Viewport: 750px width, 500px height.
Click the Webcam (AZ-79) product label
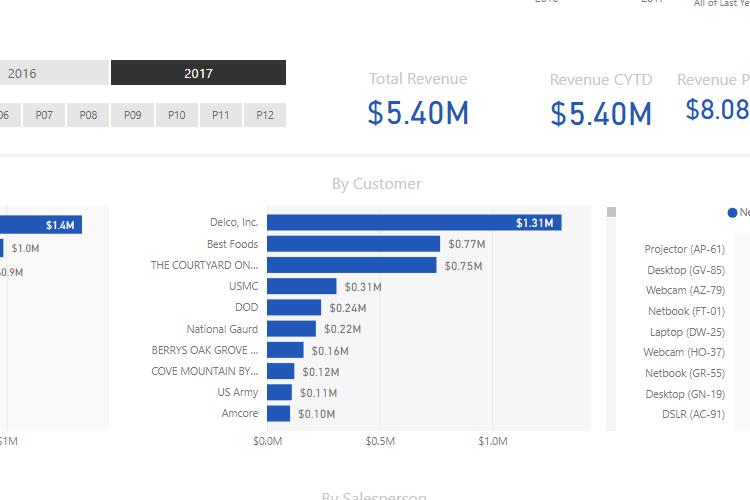pyautogui.click(x=685, y=290)
